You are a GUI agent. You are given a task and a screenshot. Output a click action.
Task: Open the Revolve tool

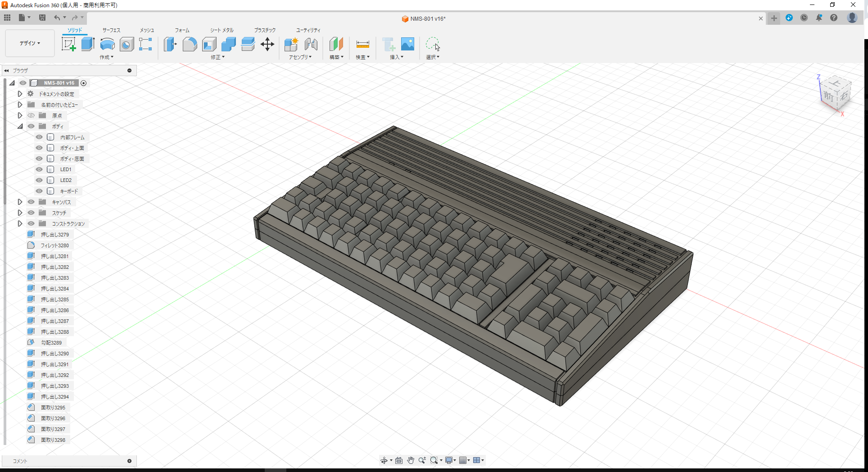coord(107,44)
